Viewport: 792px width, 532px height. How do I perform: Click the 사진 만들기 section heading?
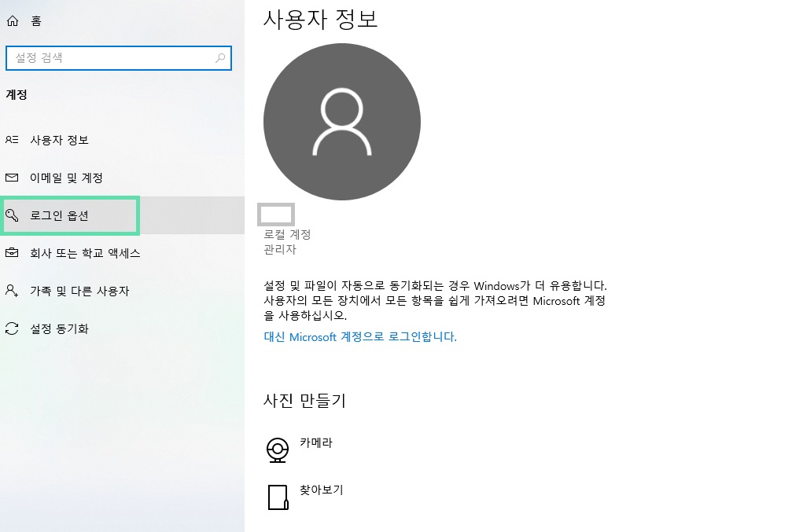304,400
